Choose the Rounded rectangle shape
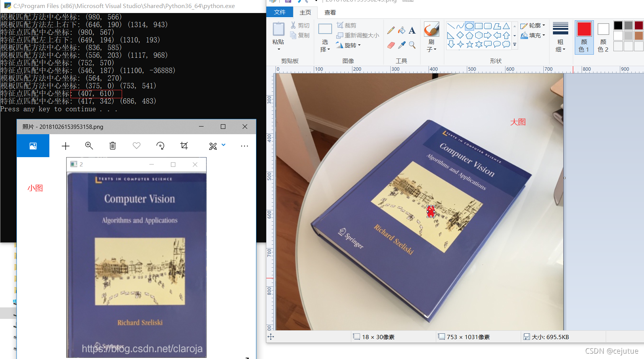This screenshot has height=359, width=644. (x=488, y=26)
